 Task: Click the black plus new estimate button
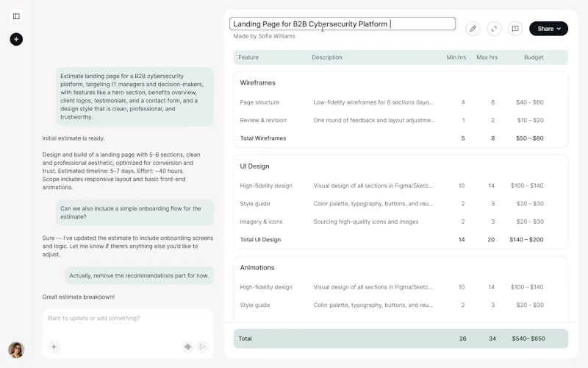[16, 39]
